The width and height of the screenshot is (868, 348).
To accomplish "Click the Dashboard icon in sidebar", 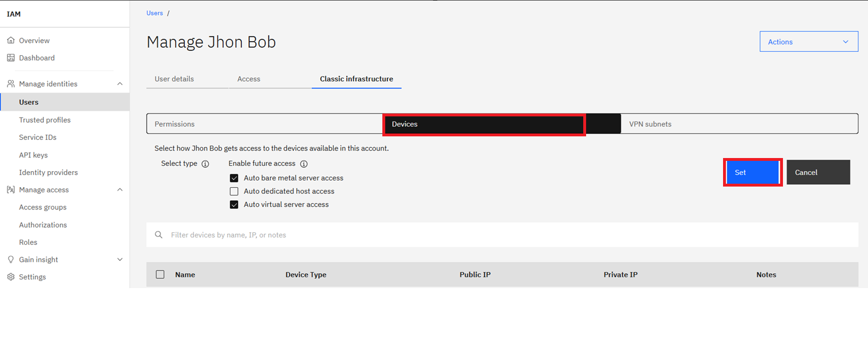I will coord(11,58).
